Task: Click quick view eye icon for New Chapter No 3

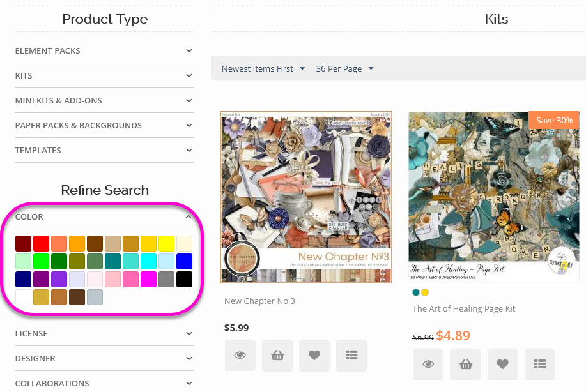Action: pos(240,356)
